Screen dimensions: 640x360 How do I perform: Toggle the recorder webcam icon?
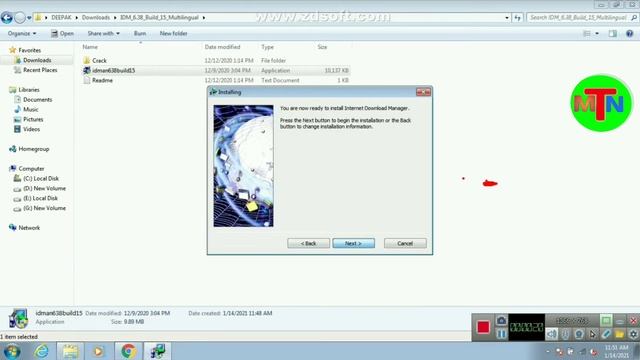pyautogui.click(x=579, y=334)
